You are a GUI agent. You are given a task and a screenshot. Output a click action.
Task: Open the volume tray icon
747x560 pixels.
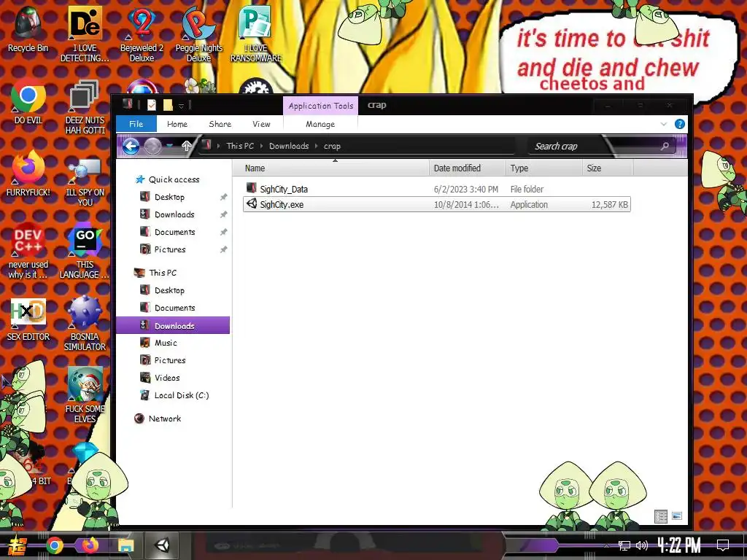[x=642, y=545]
